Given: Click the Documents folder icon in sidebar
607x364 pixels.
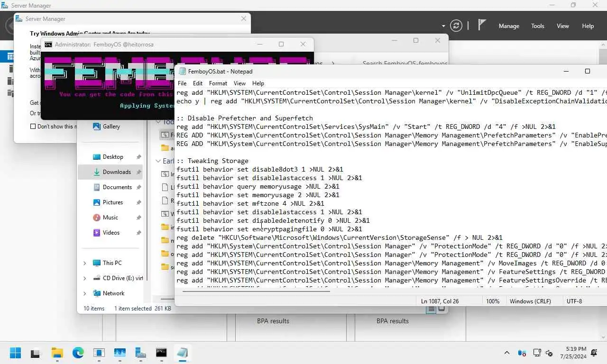Looking at the screenshot, I should (x=97, y=187).
